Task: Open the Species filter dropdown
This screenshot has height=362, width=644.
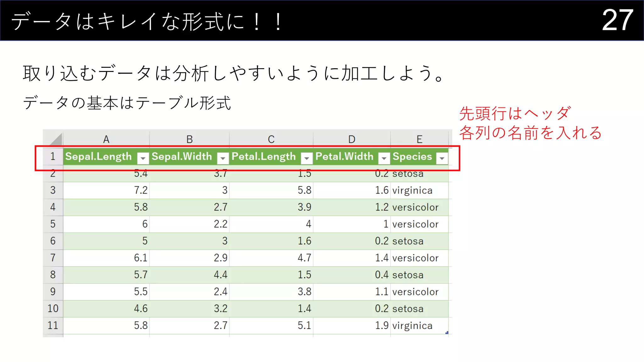Action: click(442, 158)
